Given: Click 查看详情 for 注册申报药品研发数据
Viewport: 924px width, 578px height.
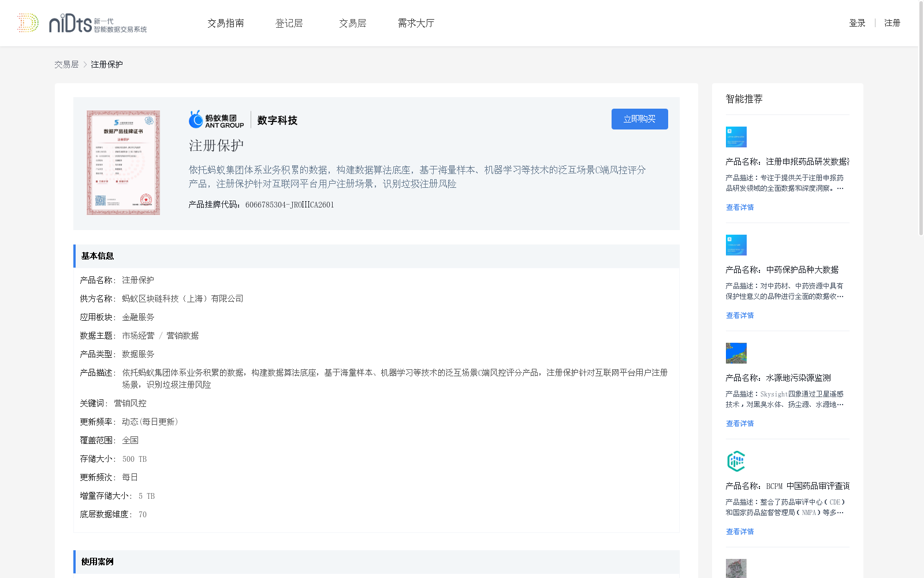Looking at the screenshot, I should click(x=740, y=208).
